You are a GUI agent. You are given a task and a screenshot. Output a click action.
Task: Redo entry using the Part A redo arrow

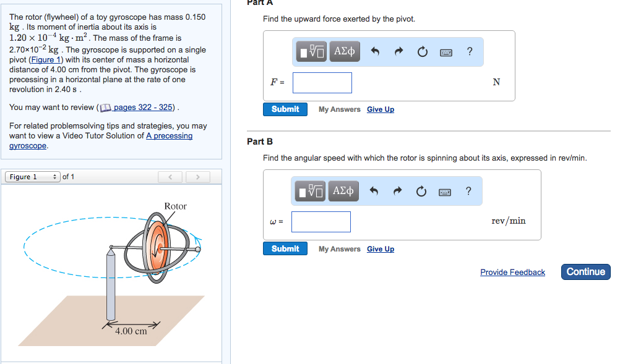(x=398, y=51)
